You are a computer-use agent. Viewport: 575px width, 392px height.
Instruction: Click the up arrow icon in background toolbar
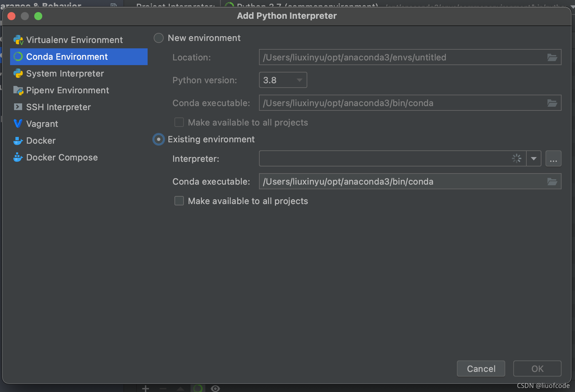(180, 389)
